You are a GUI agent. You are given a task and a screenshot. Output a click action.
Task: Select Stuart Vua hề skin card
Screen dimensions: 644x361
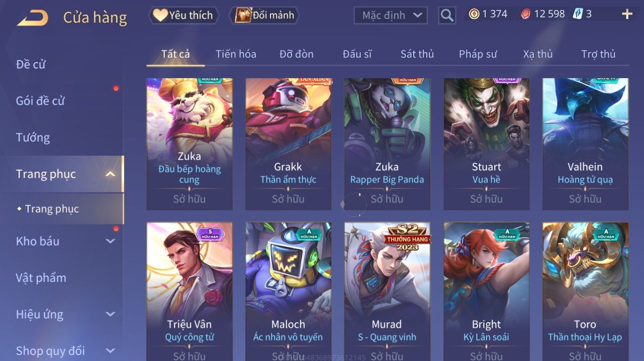click(487, 144)
